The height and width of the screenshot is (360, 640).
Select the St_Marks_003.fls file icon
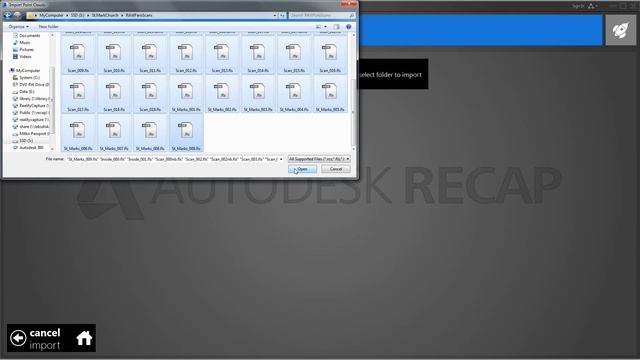(258, 92)
